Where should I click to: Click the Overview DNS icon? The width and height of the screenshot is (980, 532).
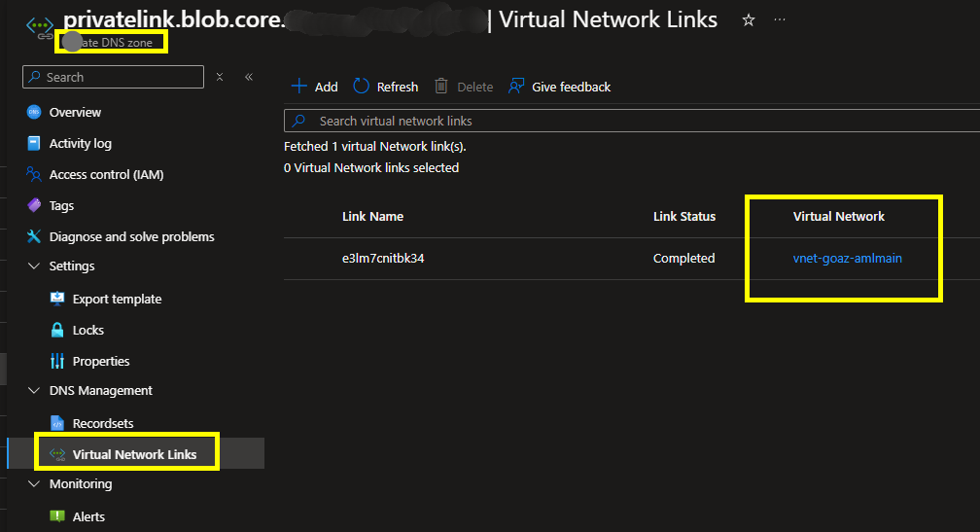coord(34,112)
